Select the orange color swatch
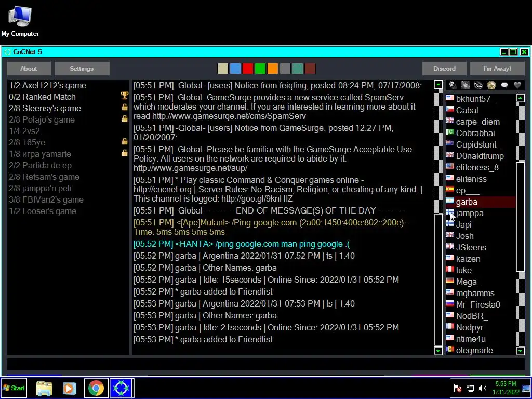The height and width of the screenshot is (399, 532). 272,69
